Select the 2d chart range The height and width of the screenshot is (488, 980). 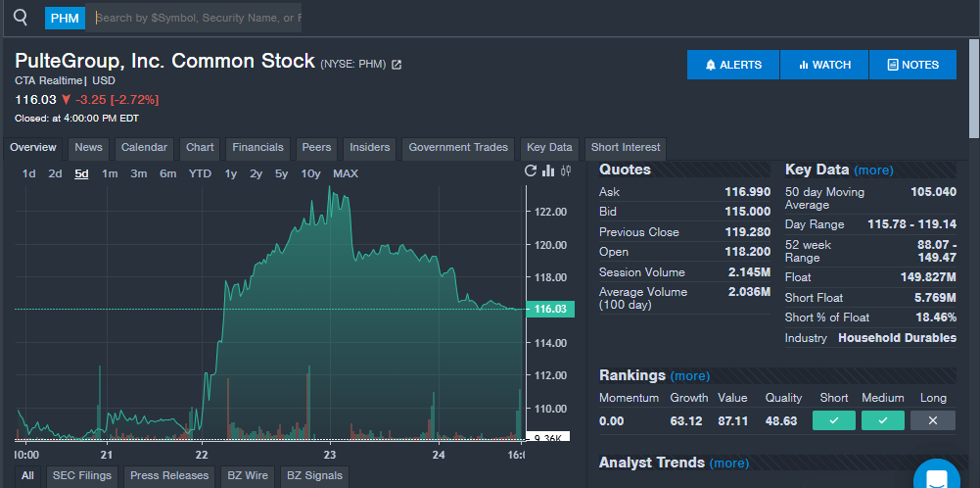pos(55,173)
